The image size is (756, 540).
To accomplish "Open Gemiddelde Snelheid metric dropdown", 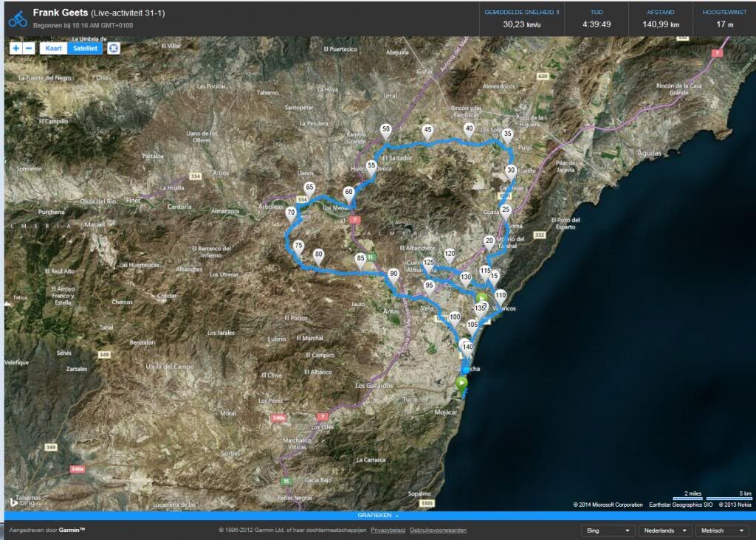I will coord(522,12).
